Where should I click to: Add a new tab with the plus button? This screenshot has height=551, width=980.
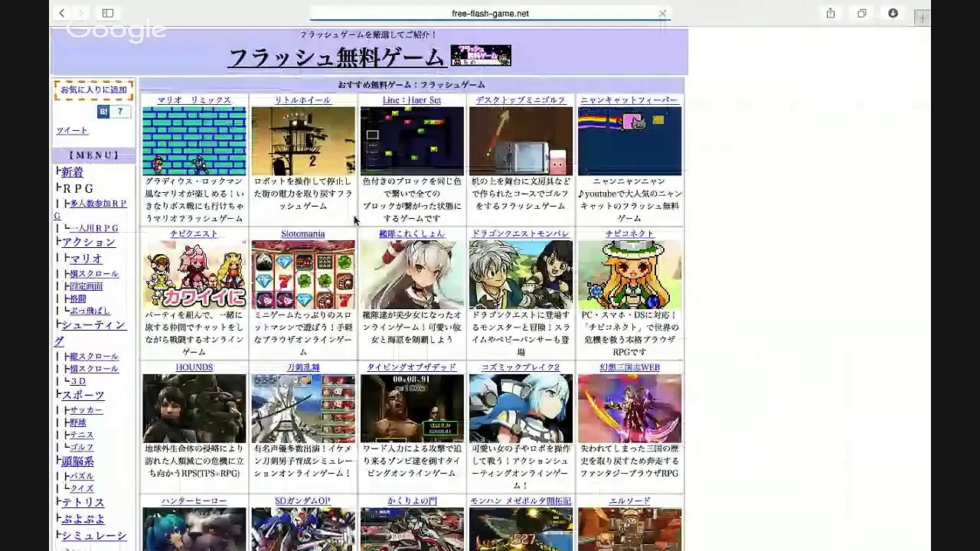[923, 17]
